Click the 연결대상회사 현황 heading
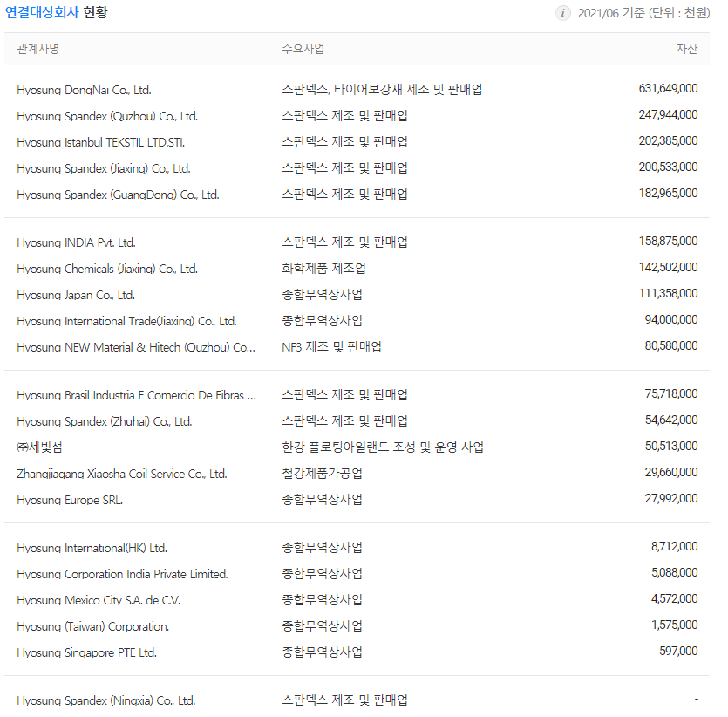The width and height of the screenshot is (728, 717). tap(56, 12)
